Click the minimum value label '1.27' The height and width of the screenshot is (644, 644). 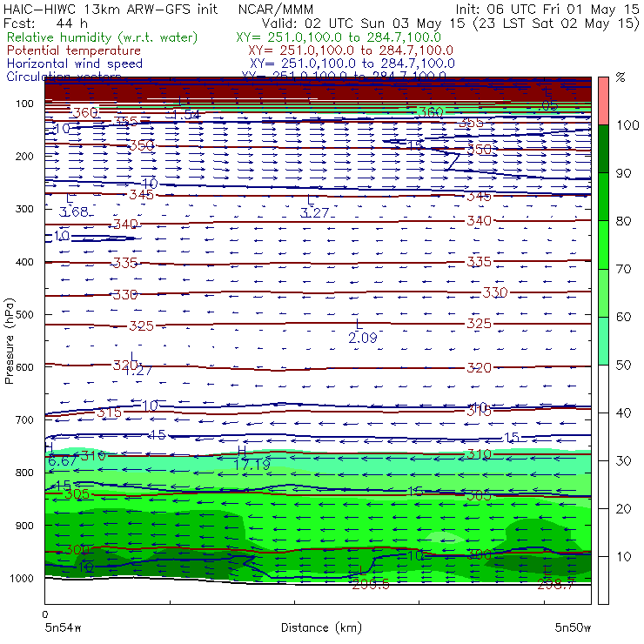pyautogui.click(x=138, y=371)
